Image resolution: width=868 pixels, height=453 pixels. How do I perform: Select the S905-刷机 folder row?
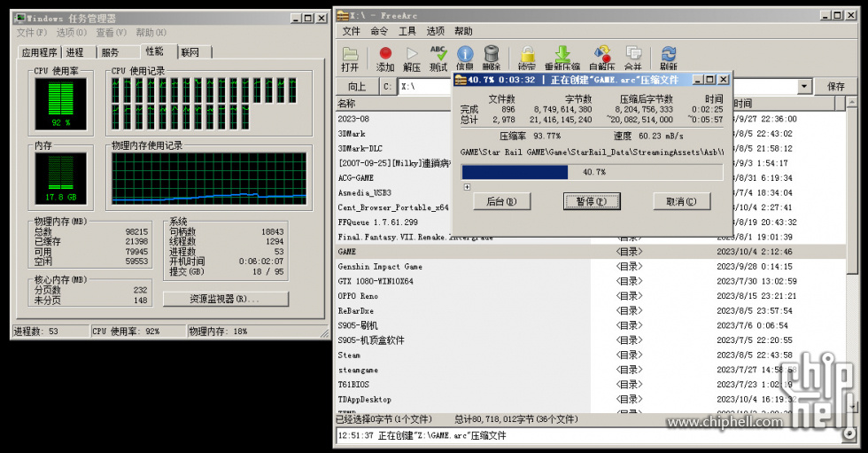coord(590,325)
